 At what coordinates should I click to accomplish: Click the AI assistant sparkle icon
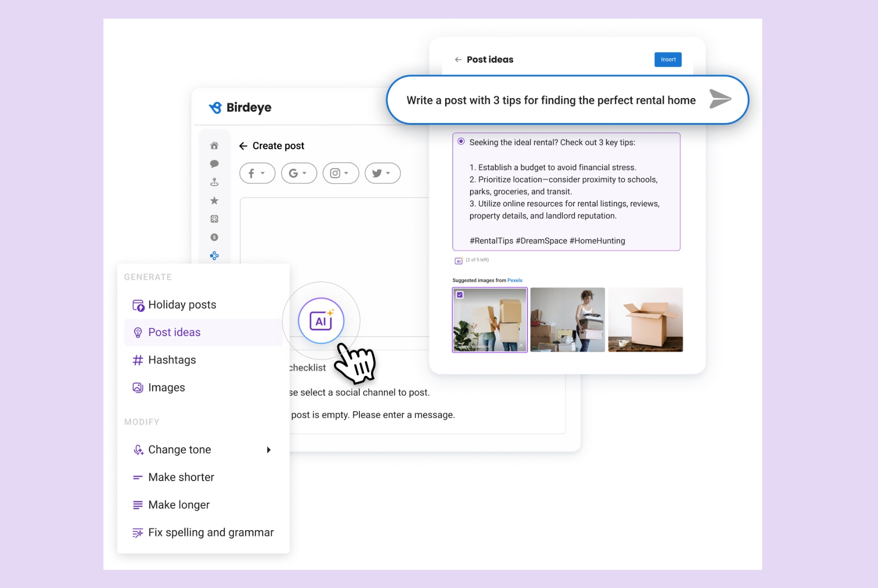(321, 321)
